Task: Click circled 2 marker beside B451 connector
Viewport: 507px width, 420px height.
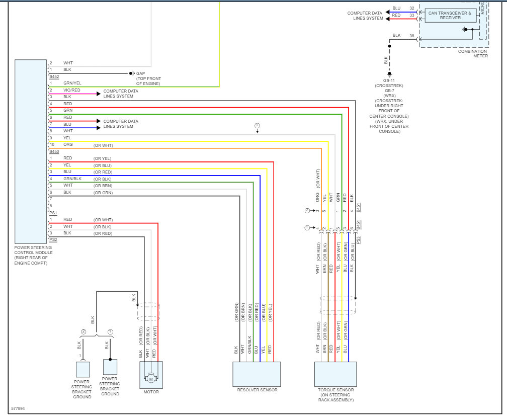Action: click(x=307, y=211)
